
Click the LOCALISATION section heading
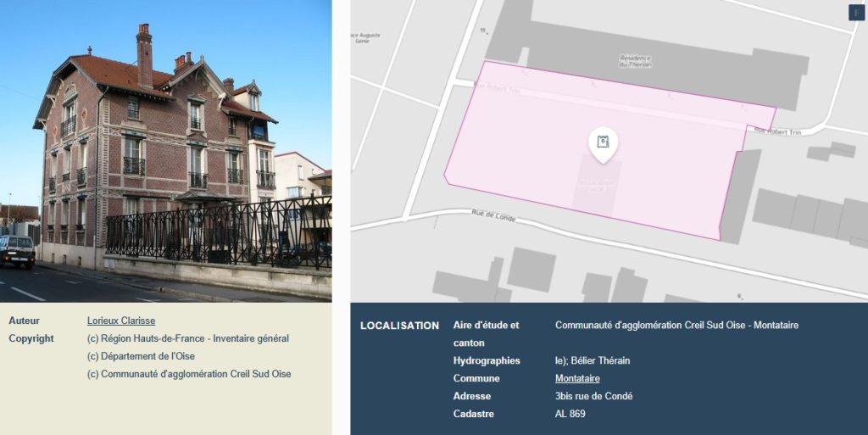click(x=399, y=326)
